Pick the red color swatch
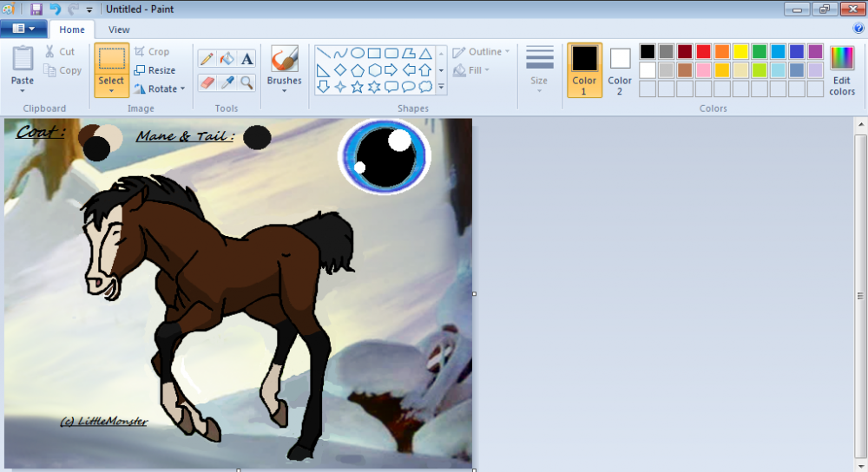 coord(704,51)
